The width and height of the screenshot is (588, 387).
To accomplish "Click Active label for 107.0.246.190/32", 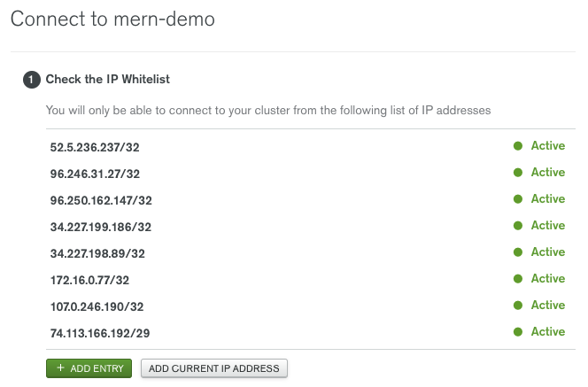I will tap(548, 306).
